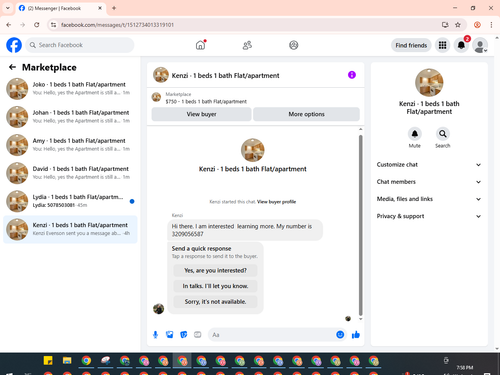Mute this conversation with bell icon
Screen dimensions: 500x375
coord(415,134)
